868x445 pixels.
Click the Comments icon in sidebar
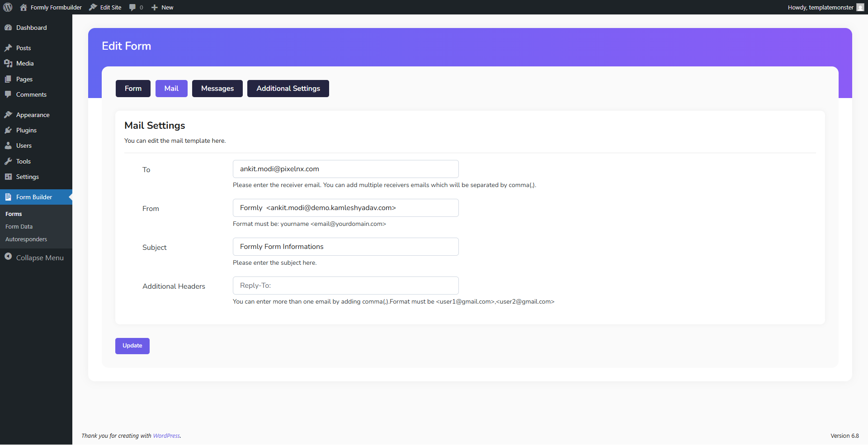[8, 94]
